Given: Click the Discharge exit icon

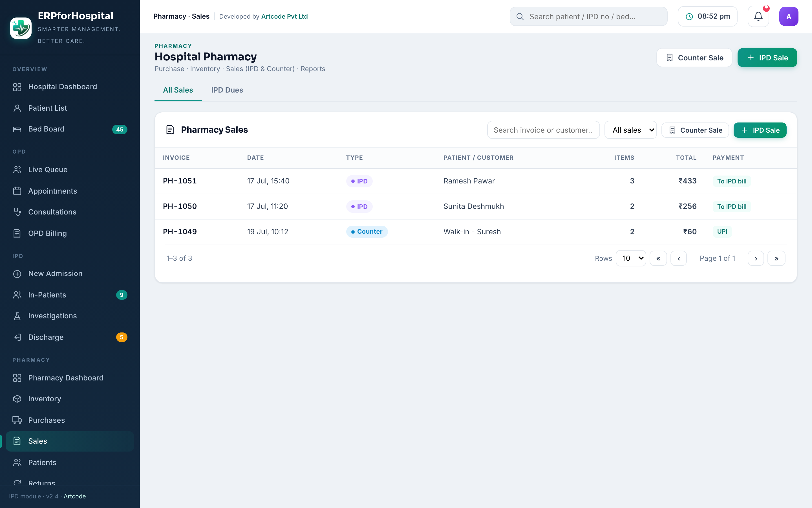Looking at the screenshot, I should [x=17, y=337].
